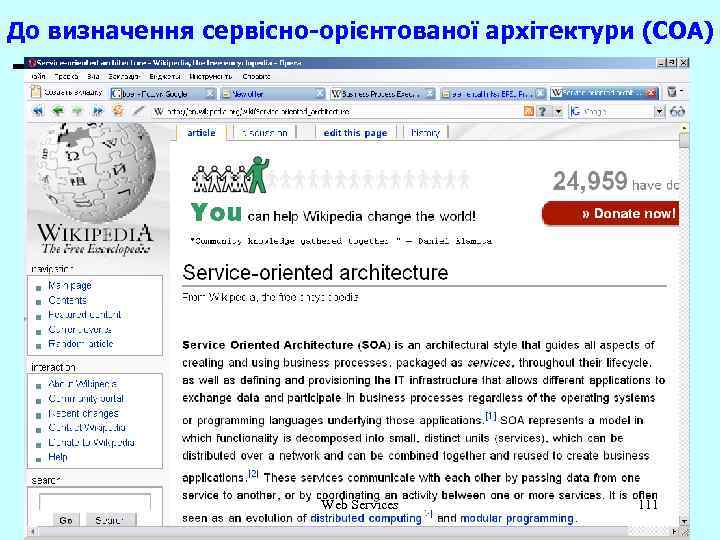Image resolution: width=720 pixels, height=540 pixels.
Task: Follow the distributed computing link
Action: pos(366,518)
